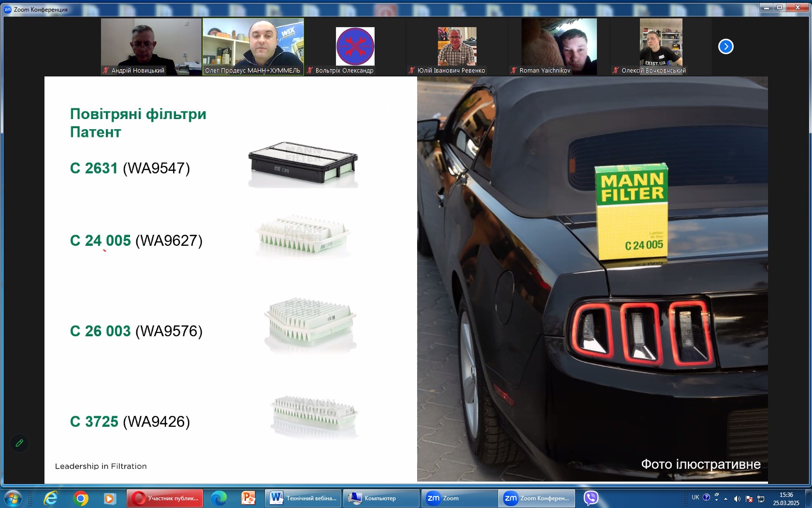Open Viber from the taskbar
The height and width of the screenshot is (508, 812).
tap(591, 498)
